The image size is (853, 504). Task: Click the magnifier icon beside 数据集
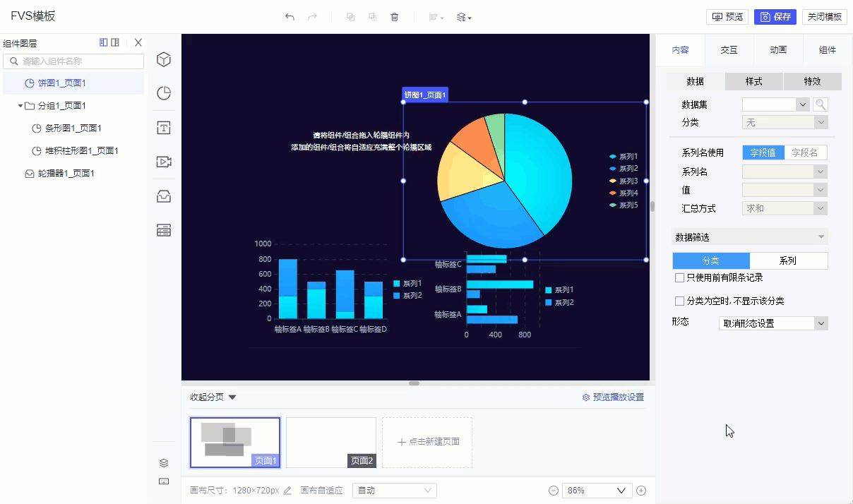point(821,104)
